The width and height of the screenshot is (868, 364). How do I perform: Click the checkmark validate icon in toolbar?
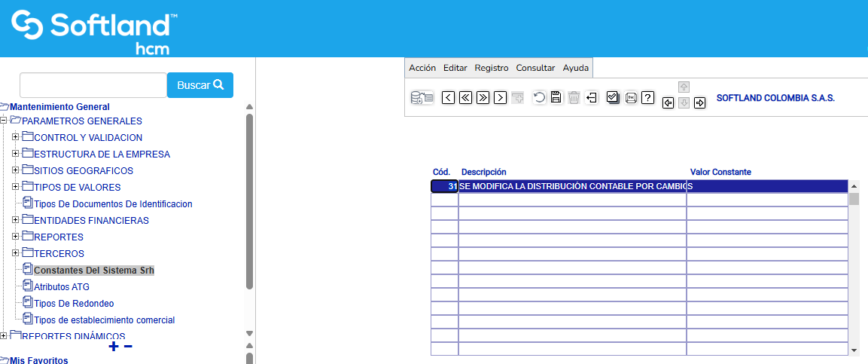pyautogui.click(x=613, y=97)
